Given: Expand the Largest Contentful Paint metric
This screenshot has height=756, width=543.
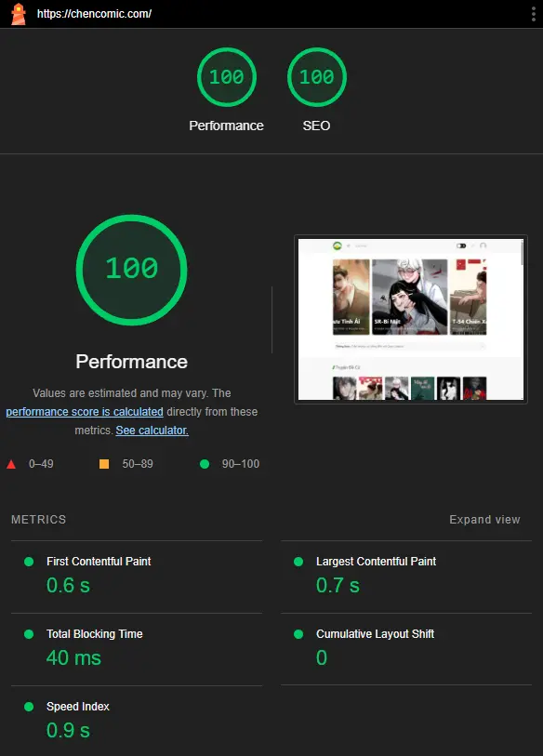Looking at the screenshot, I should (406, 577).
